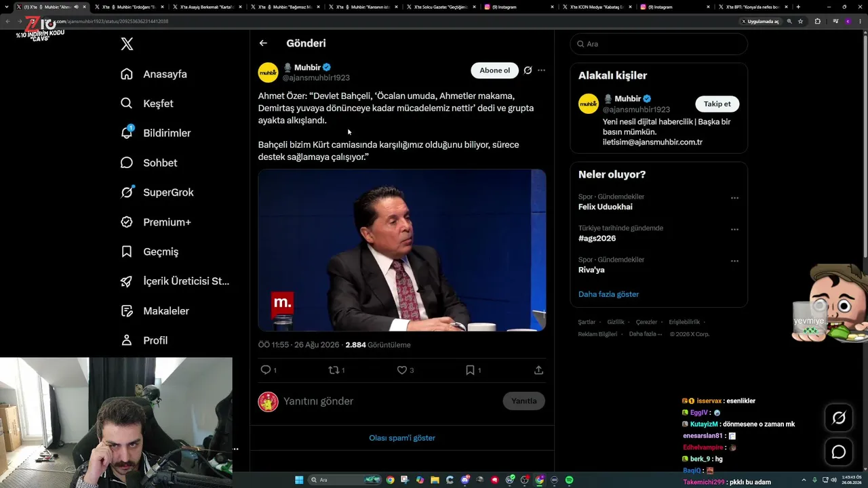Open Bildirimler notifications

point(155,133)
